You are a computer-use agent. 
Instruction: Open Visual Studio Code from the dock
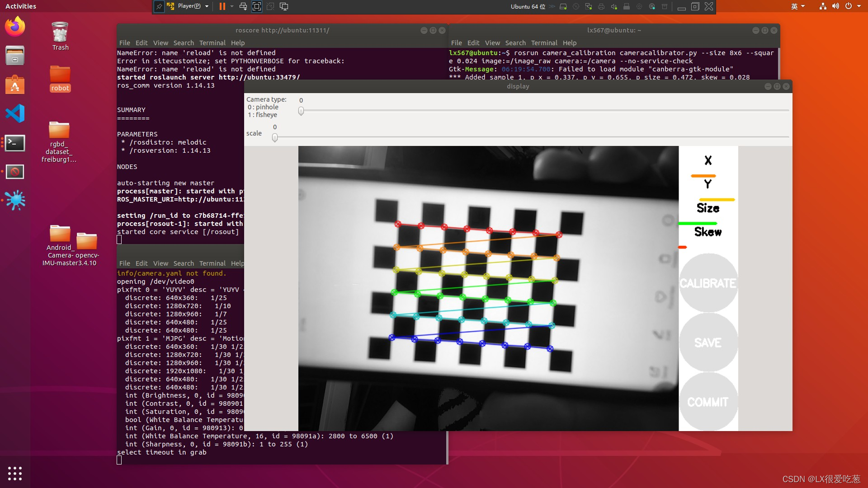(x=15, y=113)
